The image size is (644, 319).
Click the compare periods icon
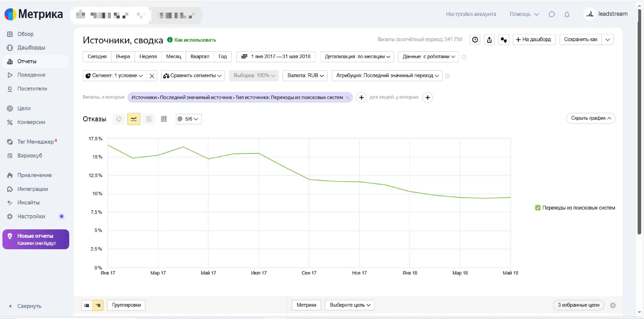(x=504, y=40)
